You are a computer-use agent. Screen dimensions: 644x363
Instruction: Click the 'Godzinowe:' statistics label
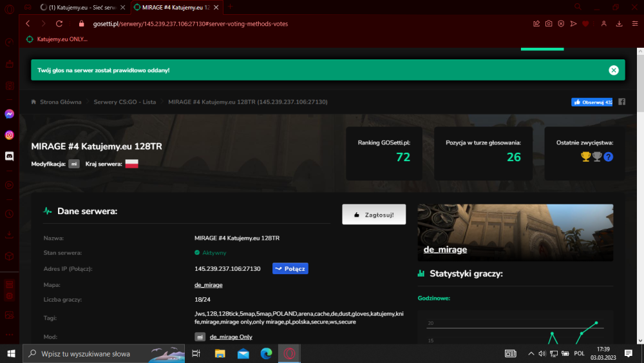pyautogui.click(x=433, y=298)
